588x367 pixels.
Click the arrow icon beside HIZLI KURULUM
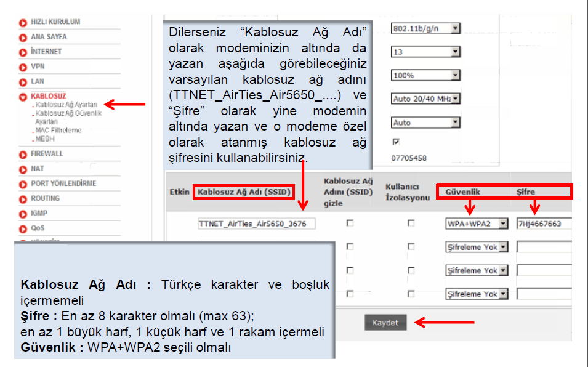(23, 23)
